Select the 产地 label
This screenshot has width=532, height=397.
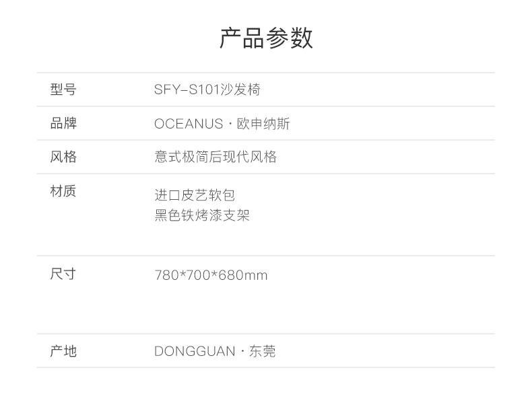pyautogui.click(x=63, y=351)
